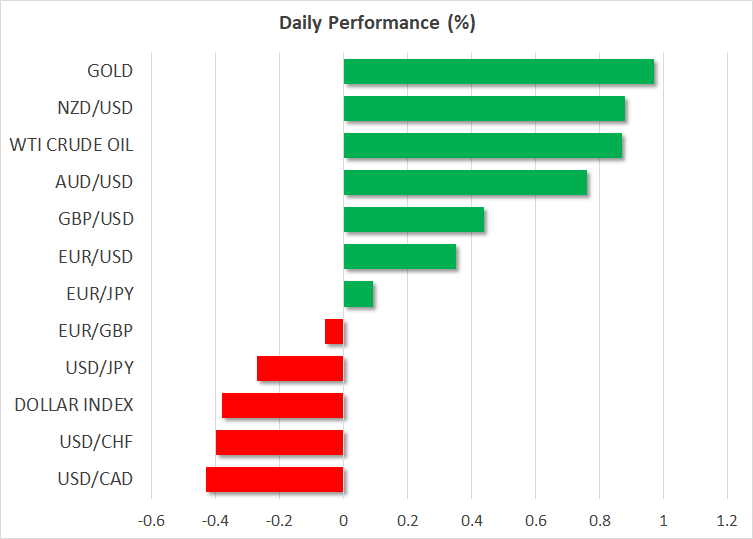The width and height of the screenshot is (753, 539).
Task: Click the GBP/USD bar
Action: click(x=413, y=219)
